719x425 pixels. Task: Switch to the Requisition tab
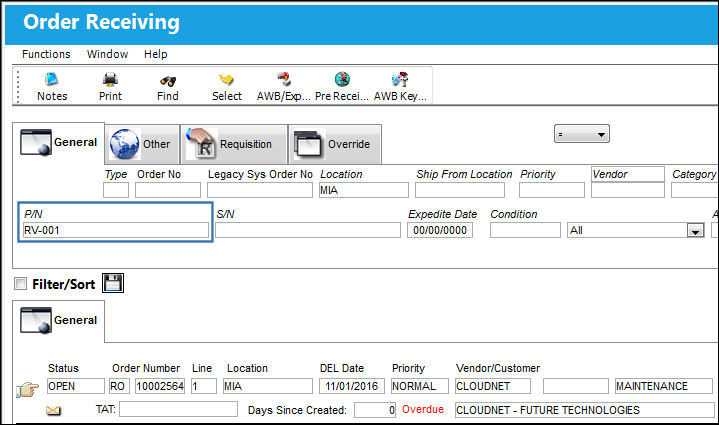[234, 144]
